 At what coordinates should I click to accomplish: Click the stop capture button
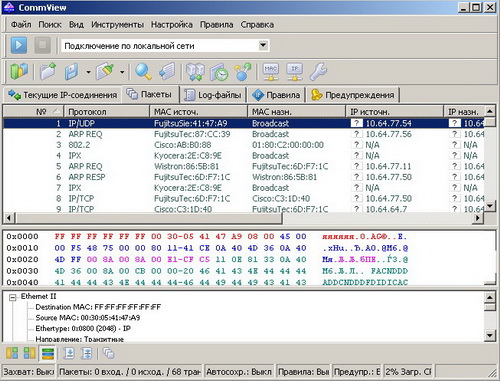coord(43,45)
